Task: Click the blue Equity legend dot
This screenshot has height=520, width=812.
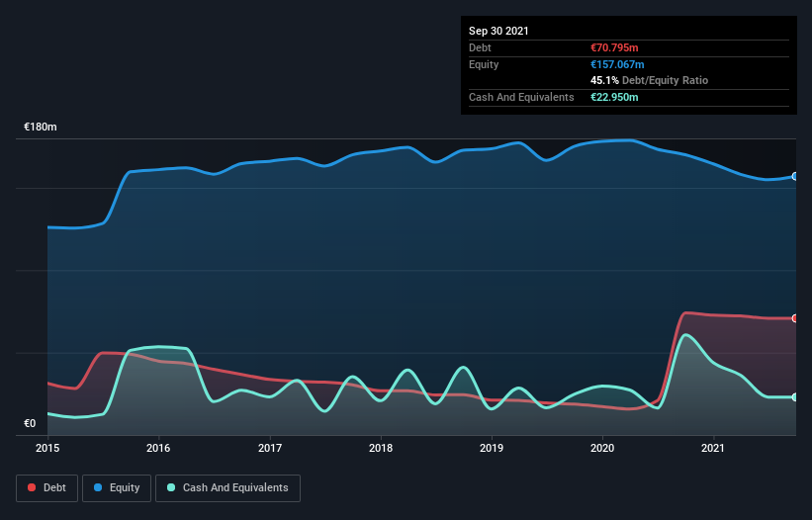Action: coord(98,487)
